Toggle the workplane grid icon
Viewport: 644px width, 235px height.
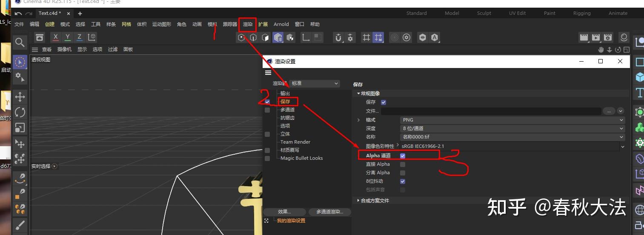(x=366, y=38)
